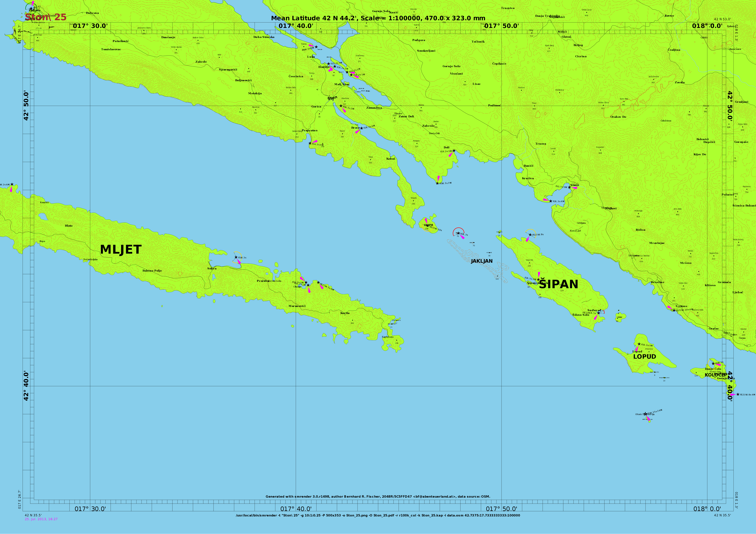Viewport: 756px width, 534px height.
Task: Click the magenta date stamp '25. Jul. 2013'
Action: coord(41,519)
